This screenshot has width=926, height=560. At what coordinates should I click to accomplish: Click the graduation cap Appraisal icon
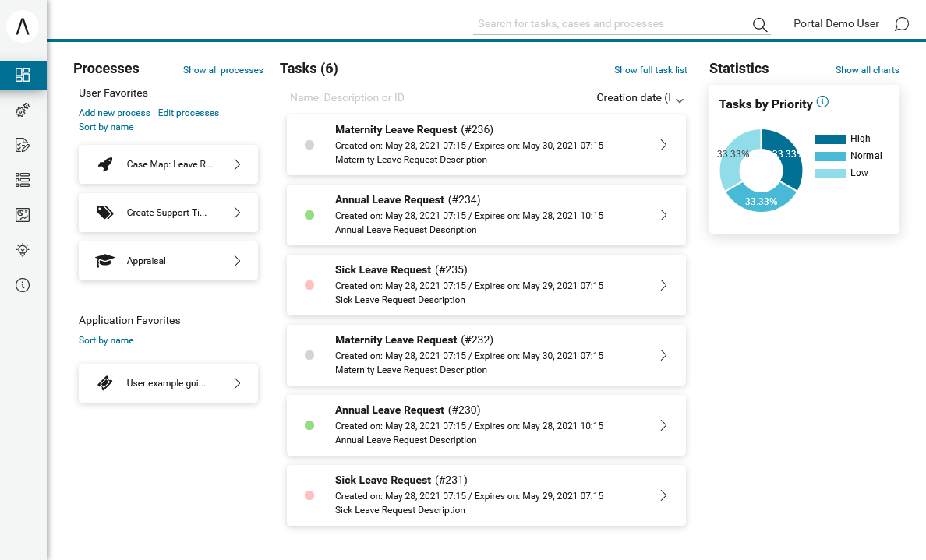(x=105, y=261)
